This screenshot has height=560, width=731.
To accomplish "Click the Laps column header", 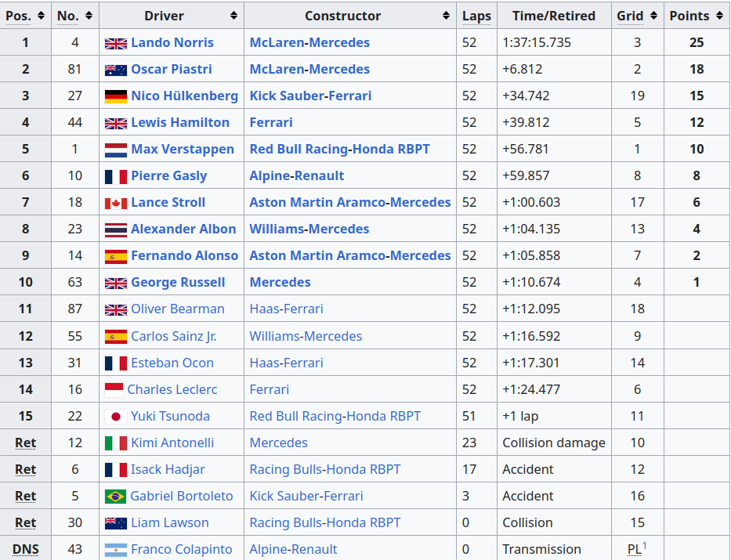I will [x=476, y=16].
